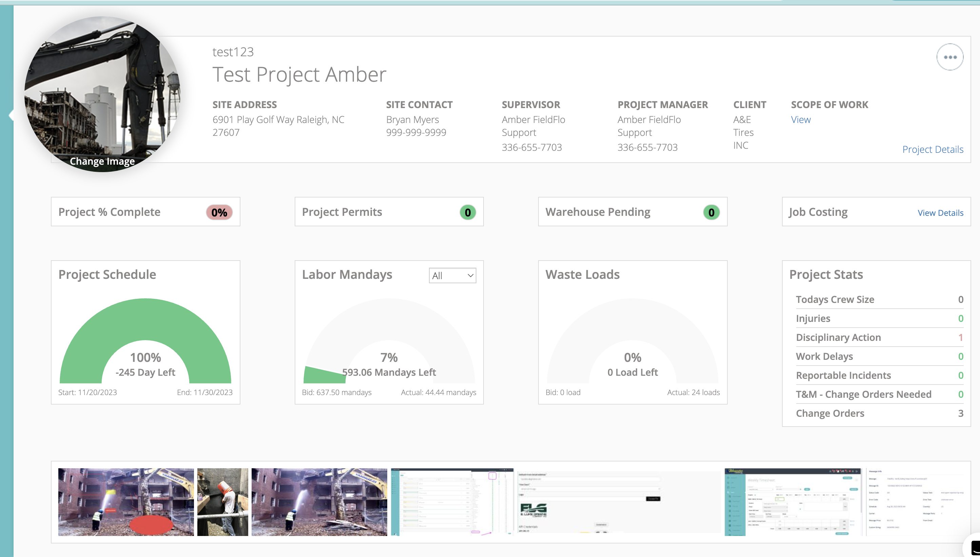
Task: Click the Waste Loads gauge showing 0%
Action: tap(632, 337)
